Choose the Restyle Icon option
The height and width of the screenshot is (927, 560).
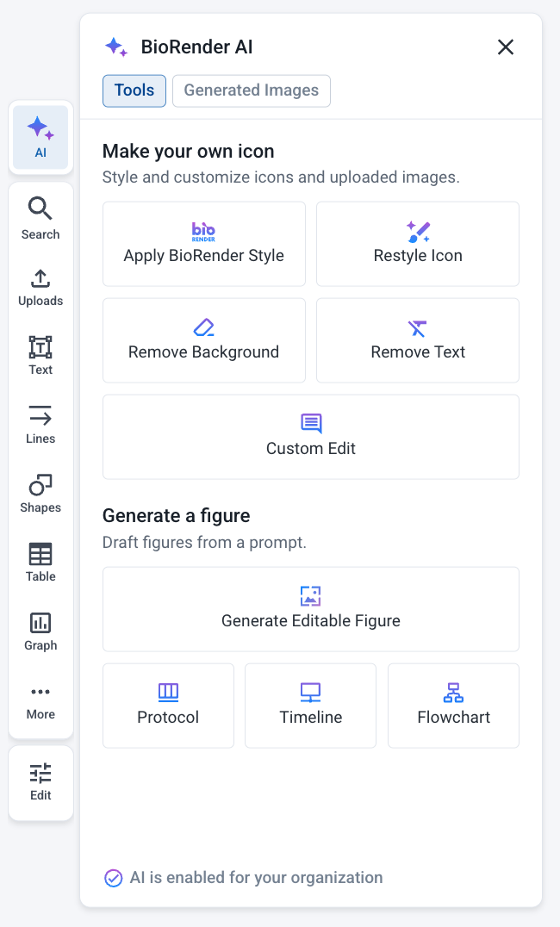(418, 244)
